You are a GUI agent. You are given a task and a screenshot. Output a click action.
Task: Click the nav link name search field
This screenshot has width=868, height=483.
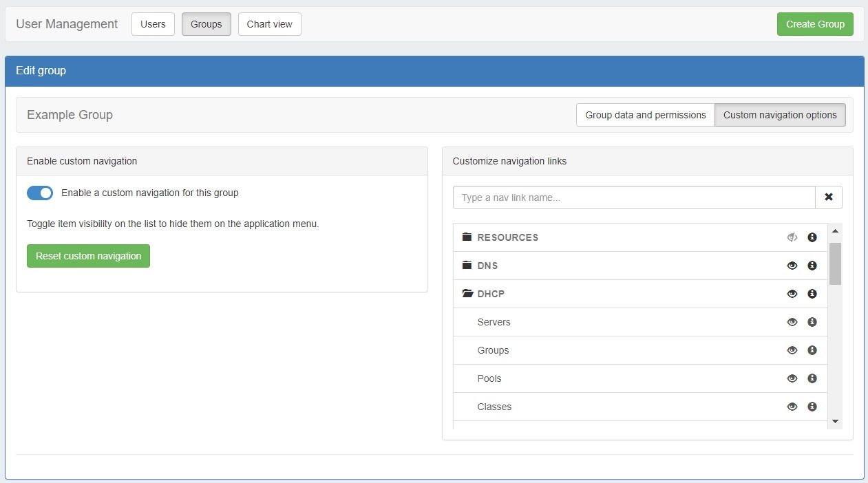(x=633, y=197)
